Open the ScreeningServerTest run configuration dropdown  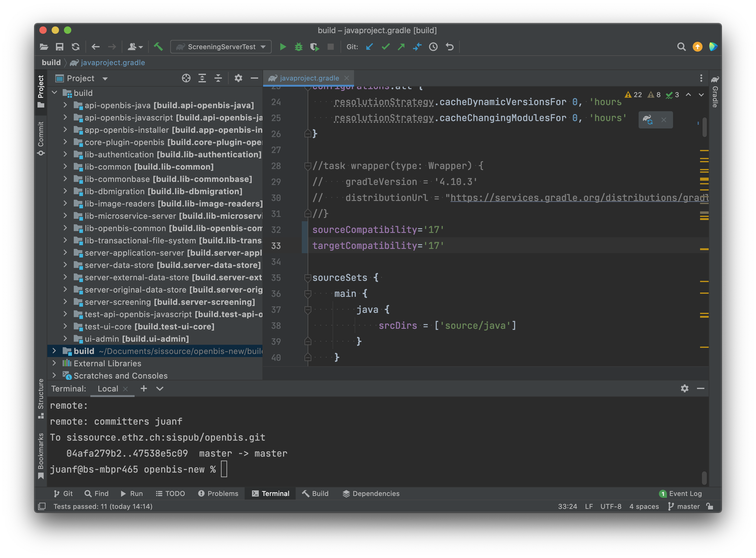click(221, 47)
